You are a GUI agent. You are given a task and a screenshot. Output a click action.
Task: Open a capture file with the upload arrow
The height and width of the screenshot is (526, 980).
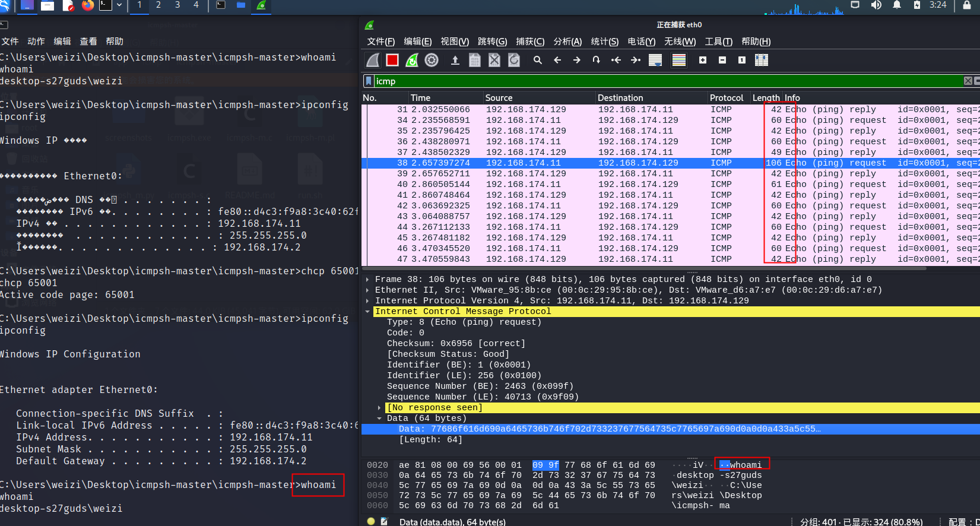(455, 60)
